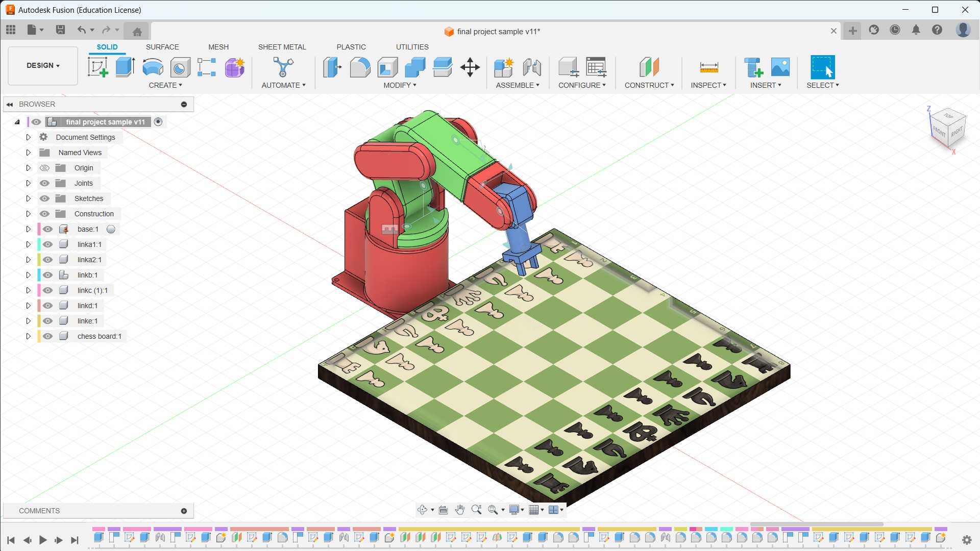
Task: Open the SHEET METAL tab
Action: coord(282,47)
